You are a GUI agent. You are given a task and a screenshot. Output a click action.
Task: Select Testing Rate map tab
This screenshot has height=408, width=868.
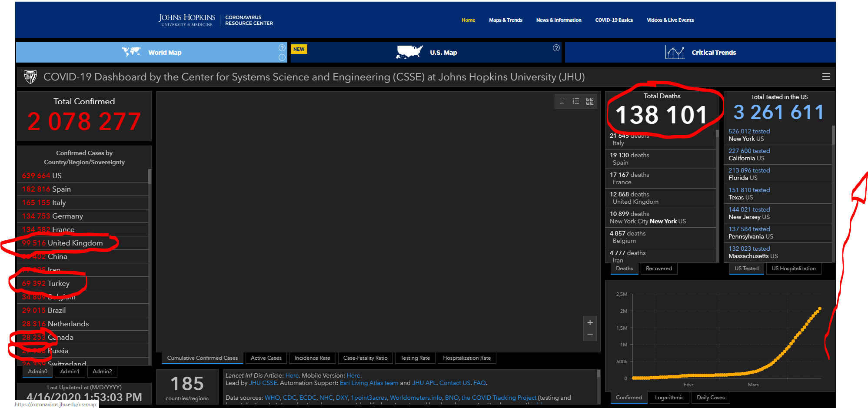pyautogui.click(x=415, y=358)
